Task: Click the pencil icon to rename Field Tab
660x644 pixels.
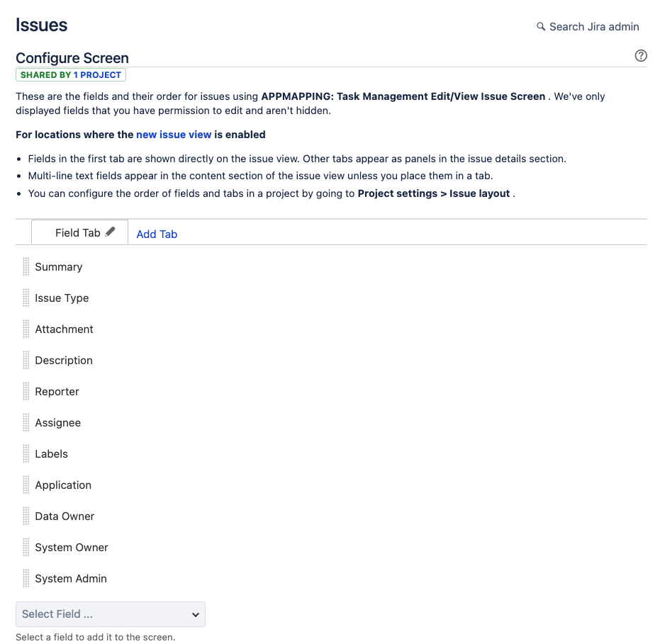Action: pos(111,231)
